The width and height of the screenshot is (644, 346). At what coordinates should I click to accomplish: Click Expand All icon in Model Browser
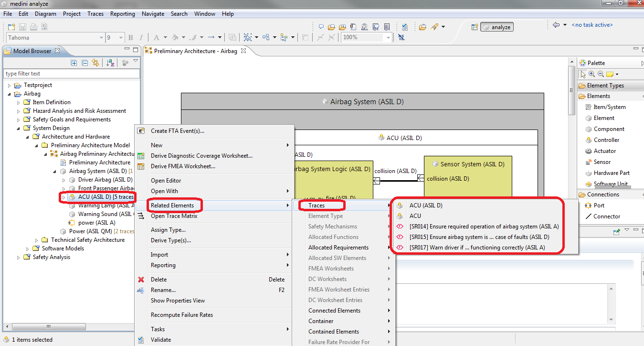click(x=74, y=63)
